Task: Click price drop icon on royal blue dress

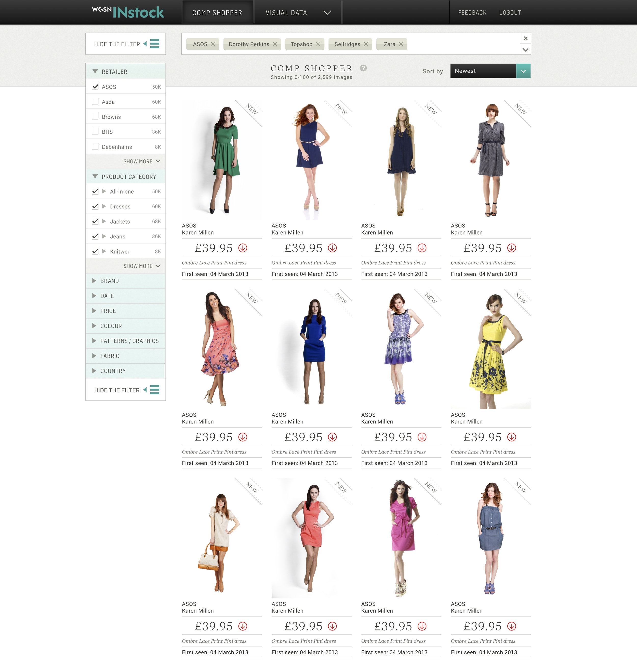Action: pyautogui.click(x=333, y=437)
